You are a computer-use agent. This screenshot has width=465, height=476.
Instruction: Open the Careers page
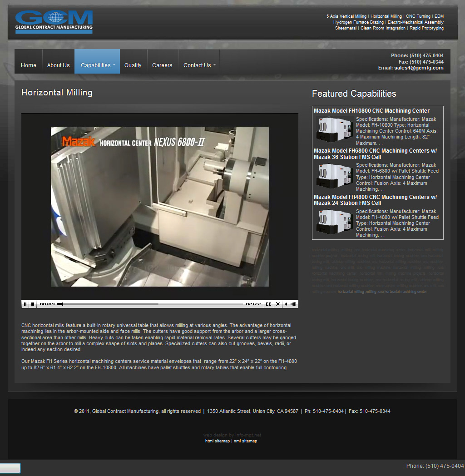(x=162, y=65)
